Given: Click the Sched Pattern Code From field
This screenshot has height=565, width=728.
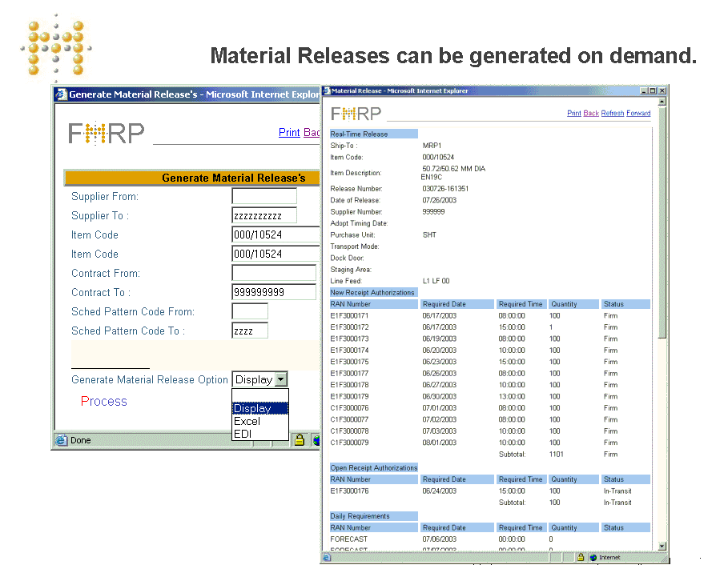Looking at the screenshot, I should pyautogui.click(x=250, y=311).
